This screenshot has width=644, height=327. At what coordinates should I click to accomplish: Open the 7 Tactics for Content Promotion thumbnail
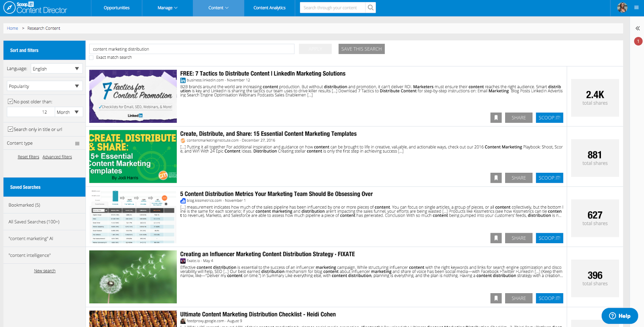133,96
